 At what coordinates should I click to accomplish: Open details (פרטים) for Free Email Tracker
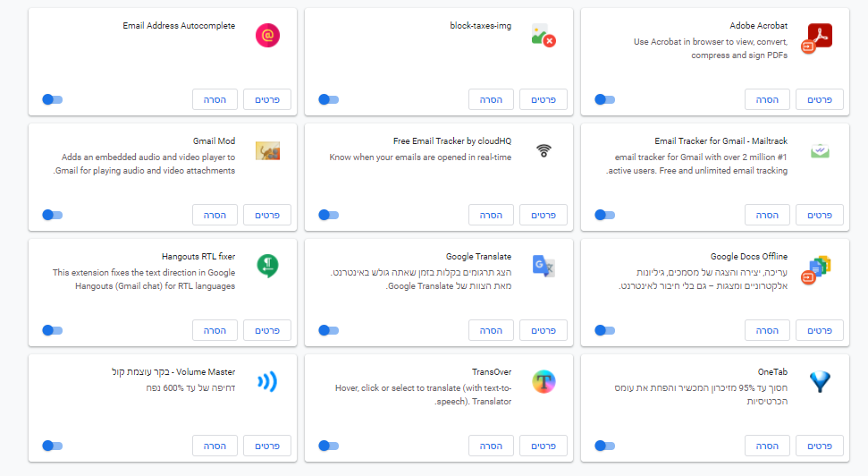pos(544,215)
